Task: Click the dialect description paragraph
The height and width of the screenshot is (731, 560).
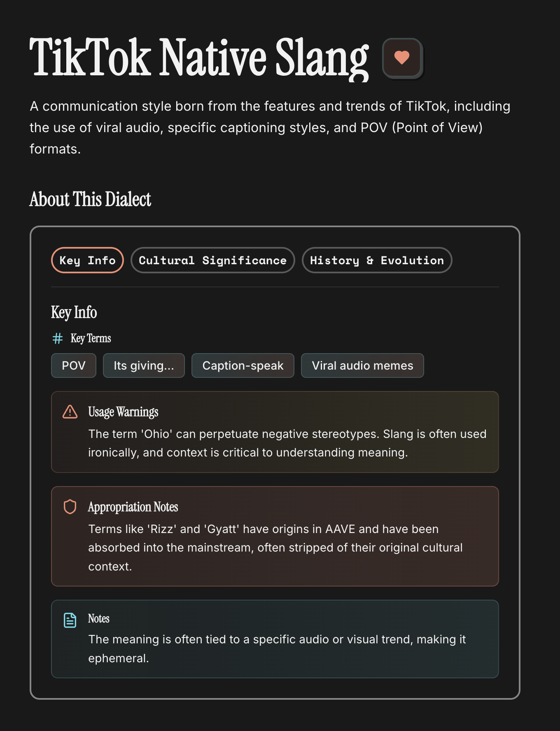Action: point(270,128)
